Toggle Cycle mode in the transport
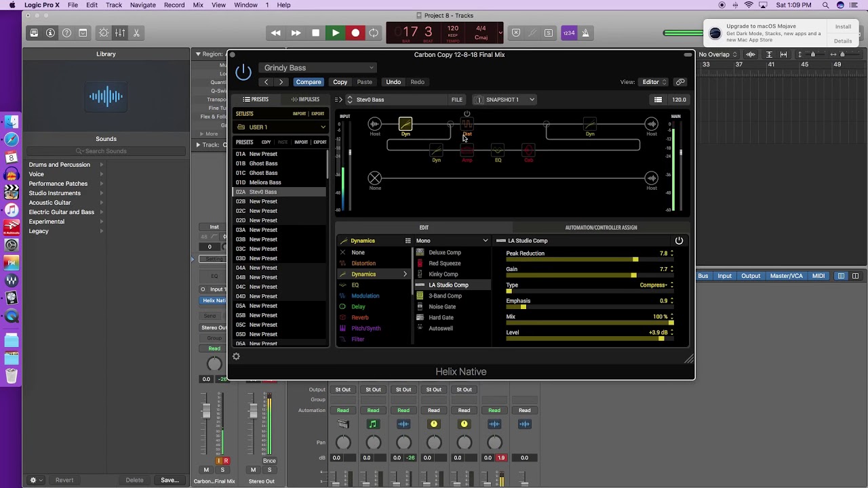Viewport: 868px width, 488px height. coord(374,33)
